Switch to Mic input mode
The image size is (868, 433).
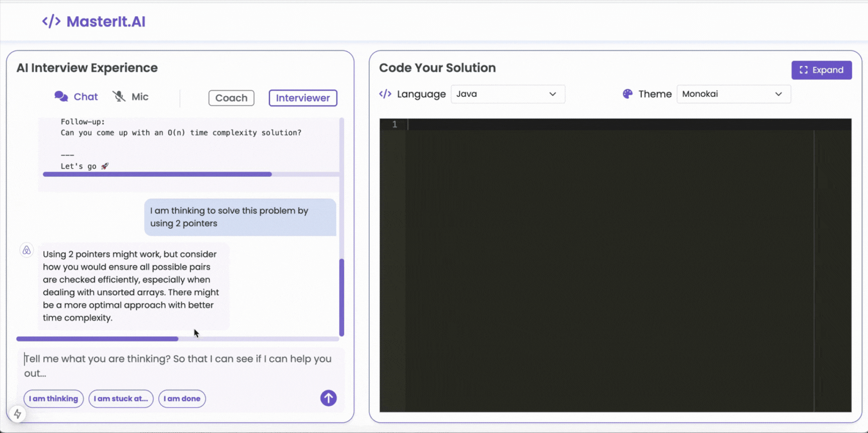pyautogui.click(x=130, y=97)
